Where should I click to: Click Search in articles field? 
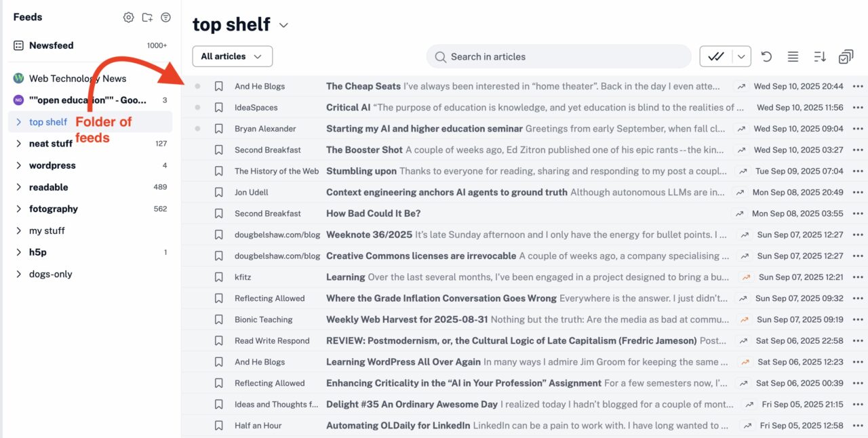point(559,57)
